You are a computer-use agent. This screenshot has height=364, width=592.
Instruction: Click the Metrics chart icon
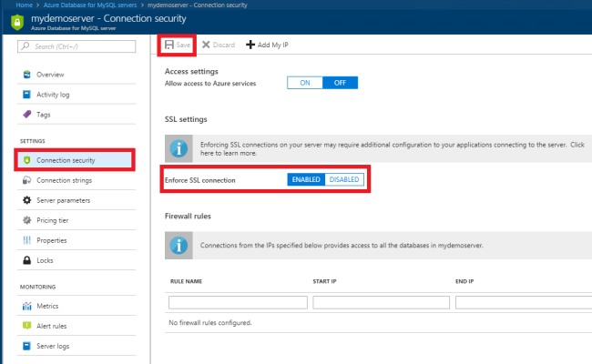tap(26, 306)
